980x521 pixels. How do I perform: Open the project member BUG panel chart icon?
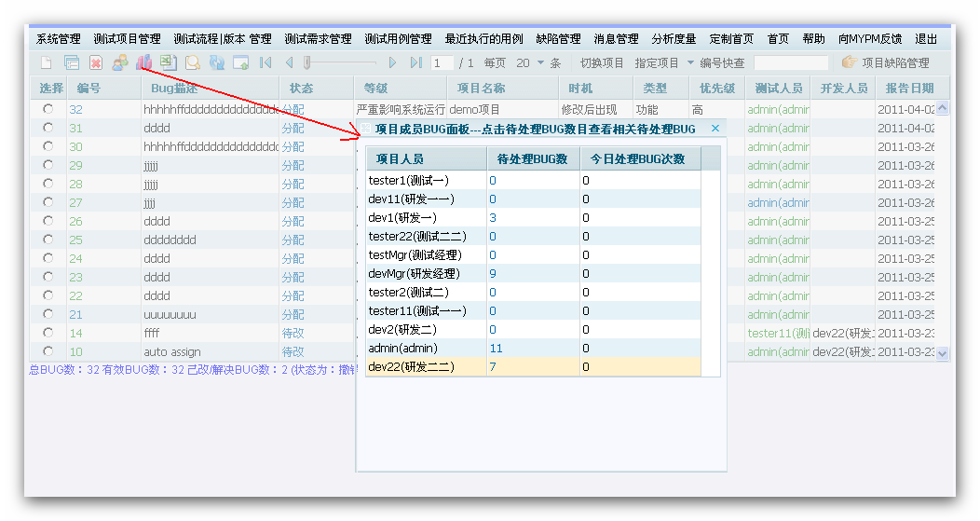click(x=144, y=62)
